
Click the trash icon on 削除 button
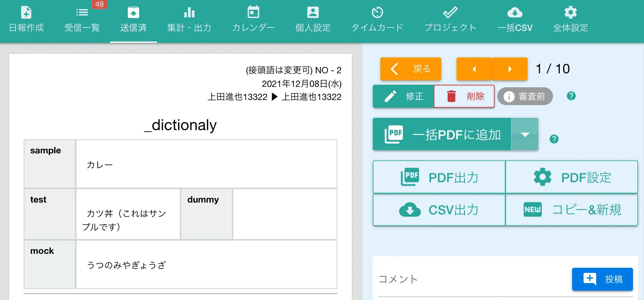click(451, 96)
